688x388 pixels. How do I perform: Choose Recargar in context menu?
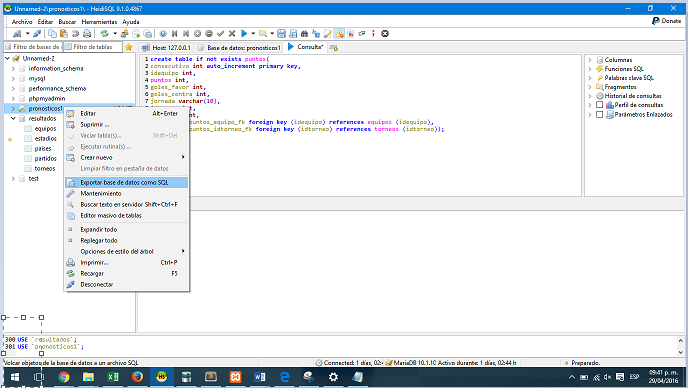[126, 273]
